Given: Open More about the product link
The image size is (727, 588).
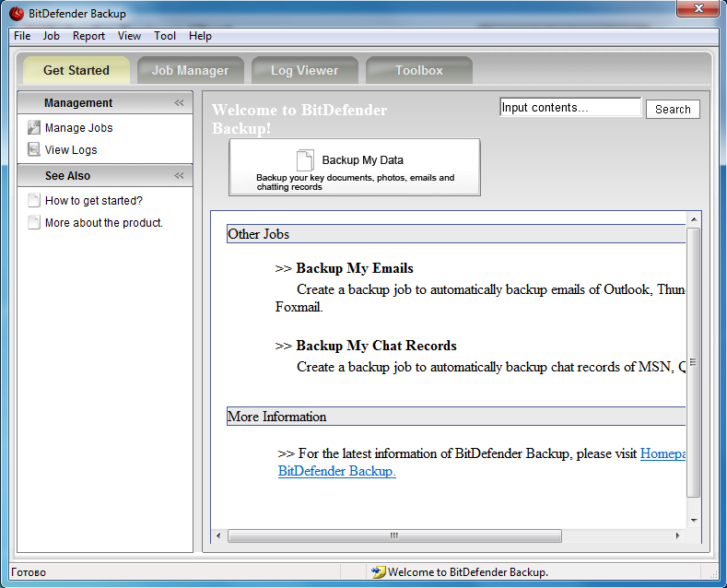Looking at the screenshot, I should click(x=104, y=223).
